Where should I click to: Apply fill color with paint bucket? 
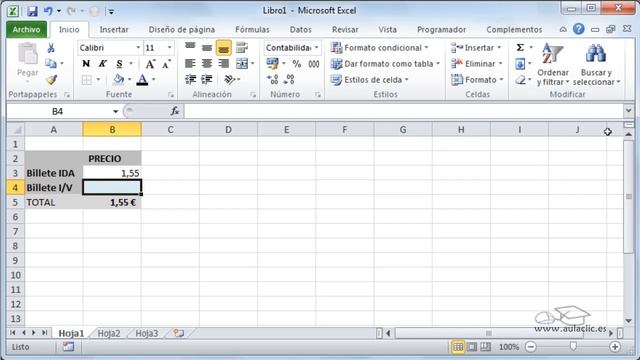coord(119,79)
